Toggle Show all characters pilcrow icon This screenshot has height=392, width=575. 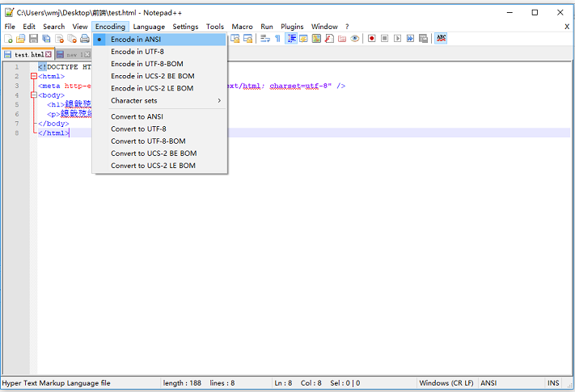click(277, 39)
